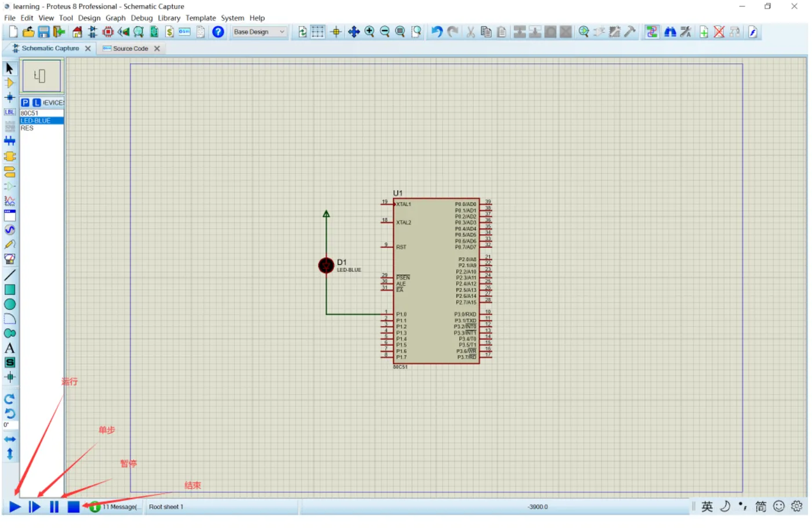
Task: Select LED-BLUE in the device list
Action: [x=42, y=121]
